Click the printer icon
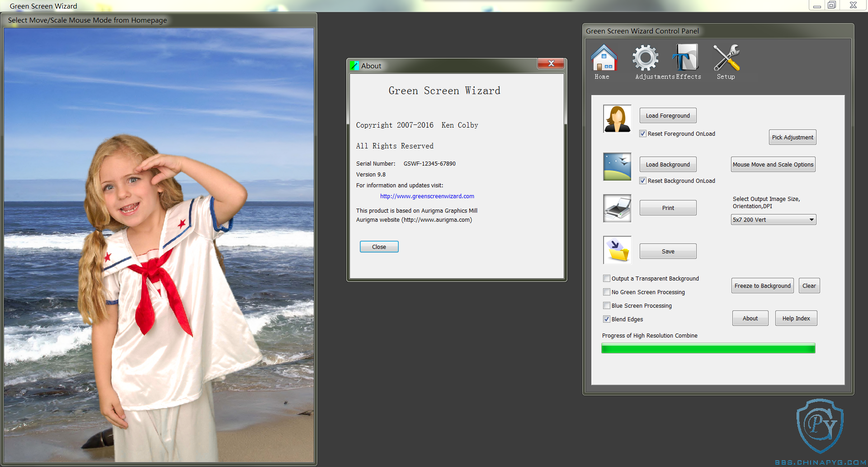Image resolution: width=868 pixels, height=467 pixels. pos(617,208)
